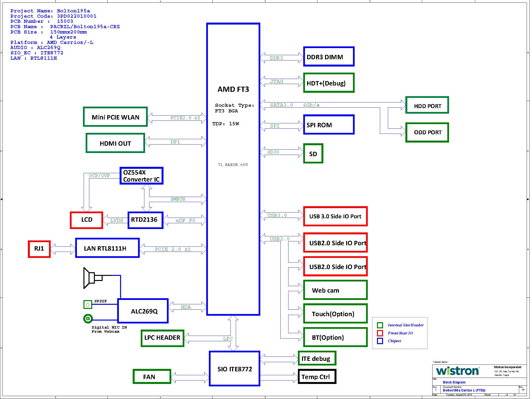Click the LPC bus label
The image size is (532, 399).
pyautogui.click(x=228, y=339)
